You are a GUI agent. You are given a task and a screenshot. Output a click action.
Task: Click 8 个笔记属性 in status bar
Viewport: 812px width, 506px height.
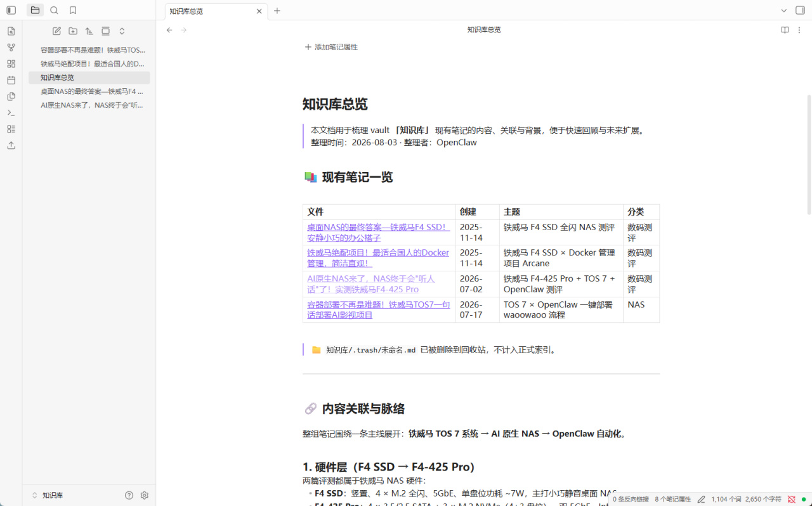click(672, 500)
